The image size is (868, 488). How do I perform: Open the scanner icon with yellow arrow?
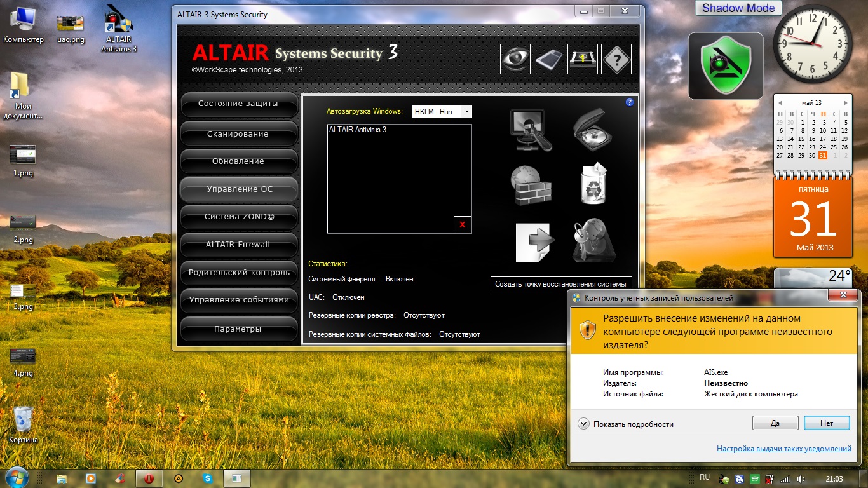click(583, 59)
